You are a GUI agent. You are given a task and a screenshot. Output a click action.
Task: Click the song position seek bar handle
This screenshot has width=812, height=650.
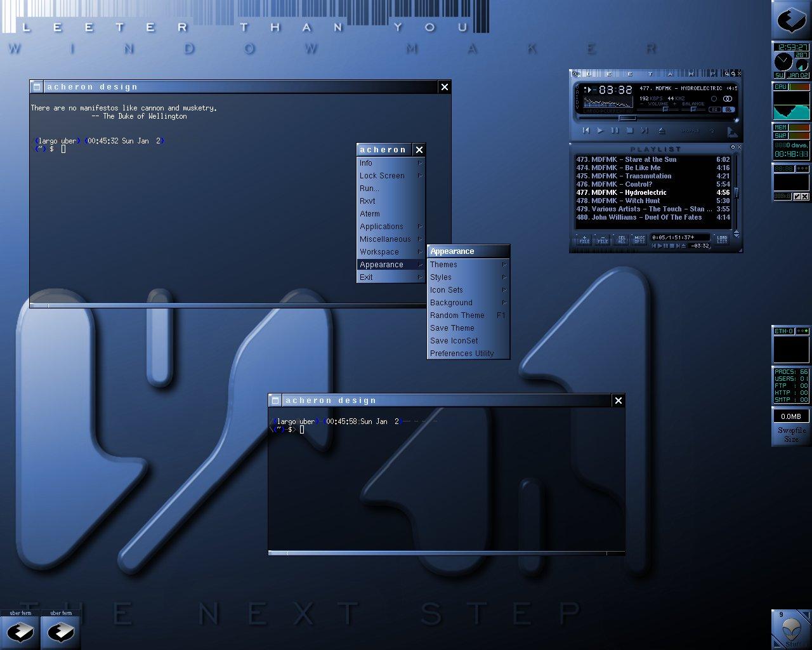627,118
